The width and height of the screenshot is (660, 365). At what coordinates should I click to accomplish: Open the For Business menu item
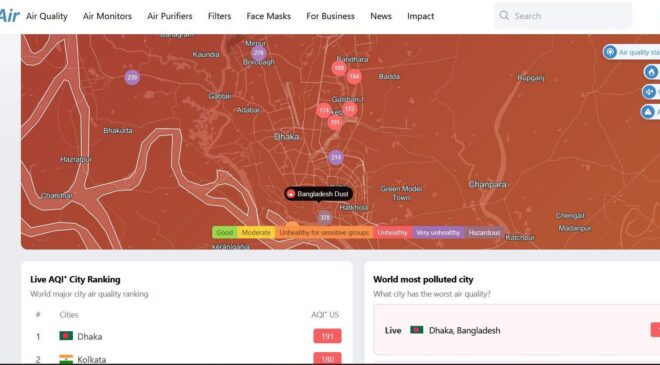[330, 16]
